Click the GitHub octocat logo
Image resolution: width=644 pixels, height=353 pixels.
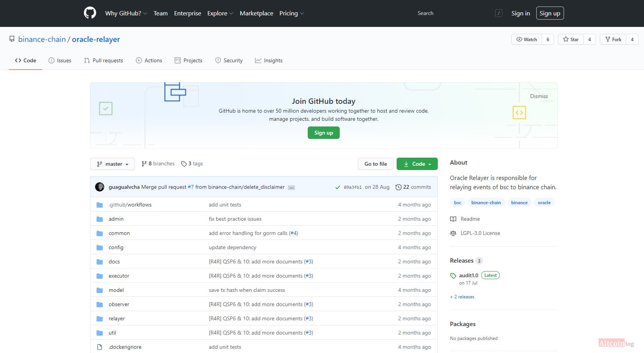click(90, 13)
